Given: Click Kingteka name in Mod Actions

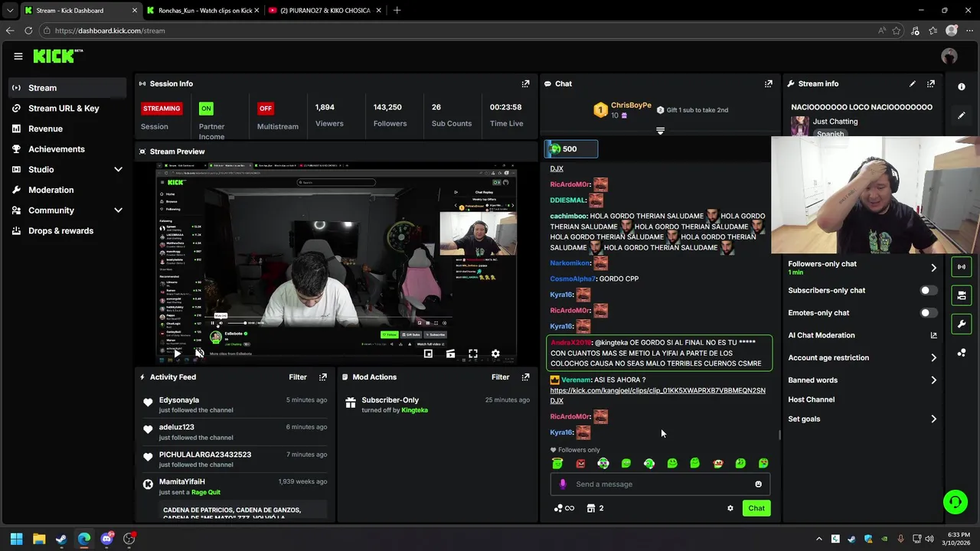Looking at the screenshot, I should 414,410.
